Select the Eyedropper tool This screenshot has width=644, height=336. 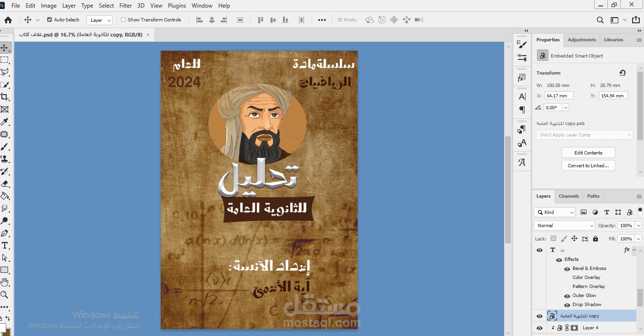click(4, 122)
